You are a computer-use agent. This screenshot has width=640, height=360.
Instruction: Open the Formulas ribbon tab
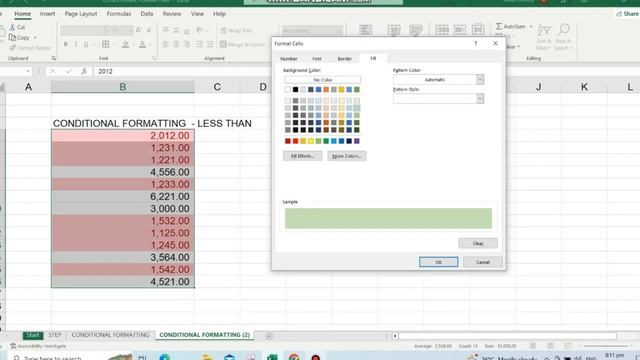tap(119, 14)
